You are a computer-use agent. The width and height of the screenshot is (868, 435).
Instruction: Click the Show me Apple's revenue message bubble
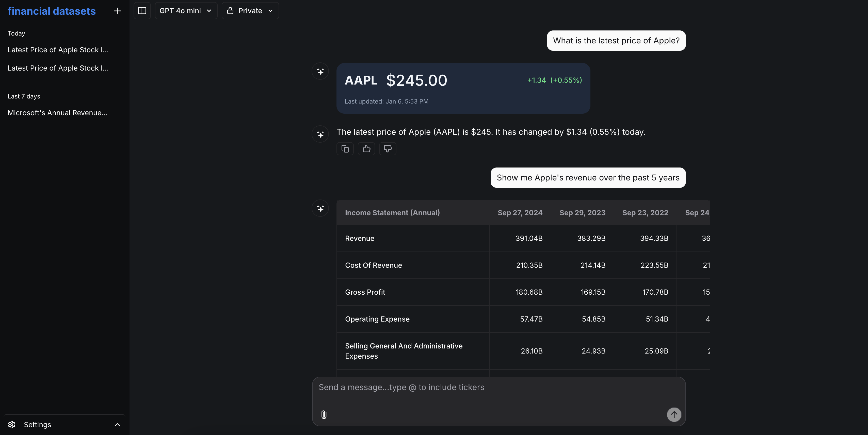(x=588, y=177)
